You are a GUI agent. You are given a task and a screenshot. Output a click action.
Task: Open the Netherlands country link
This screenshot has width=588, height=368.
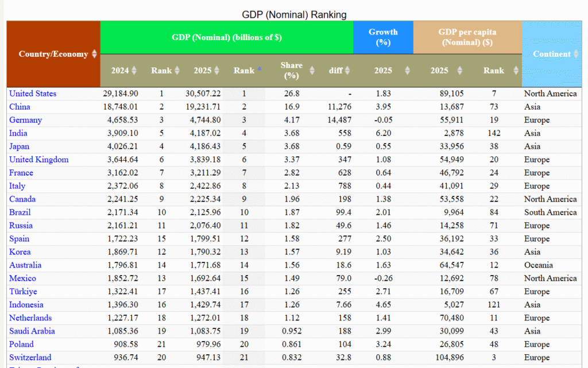(x=30, y=318)
